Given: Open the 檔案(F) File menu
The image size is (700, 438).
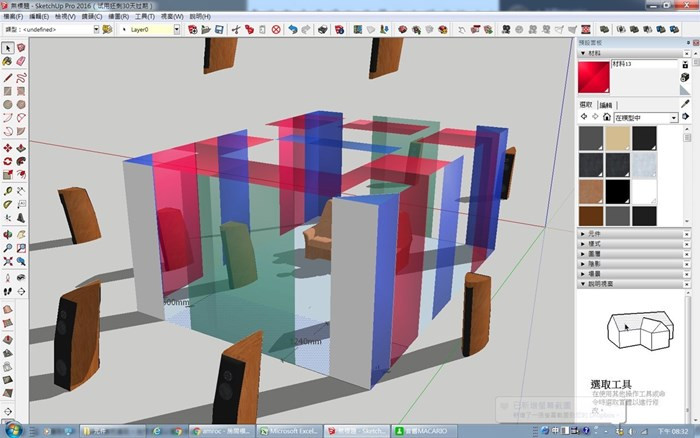Looking at the screenshot, I should click(x=14, y=17).
